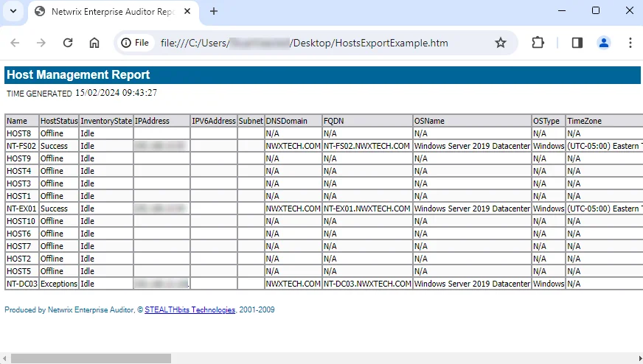Screen dimensions: 643x364
Task: Select the HOST2 name cell
Action: coord(22,259)
